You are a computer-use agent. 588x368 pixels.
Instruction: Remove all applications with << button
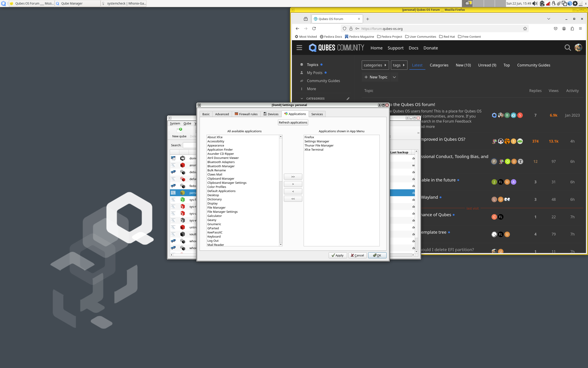click(x=293, y=198)
